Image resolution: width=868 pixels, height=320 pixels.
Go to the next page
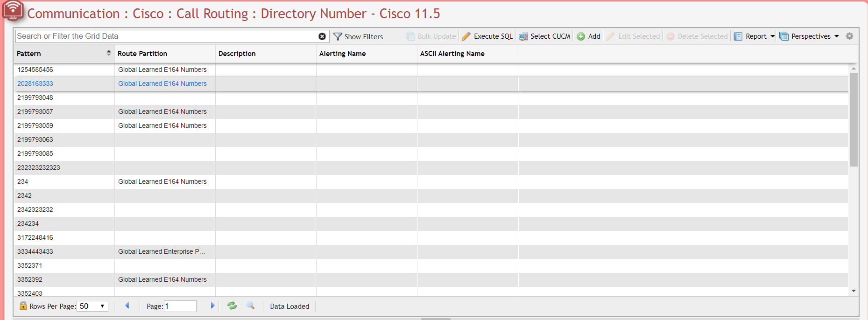click(x=212, y=306)
